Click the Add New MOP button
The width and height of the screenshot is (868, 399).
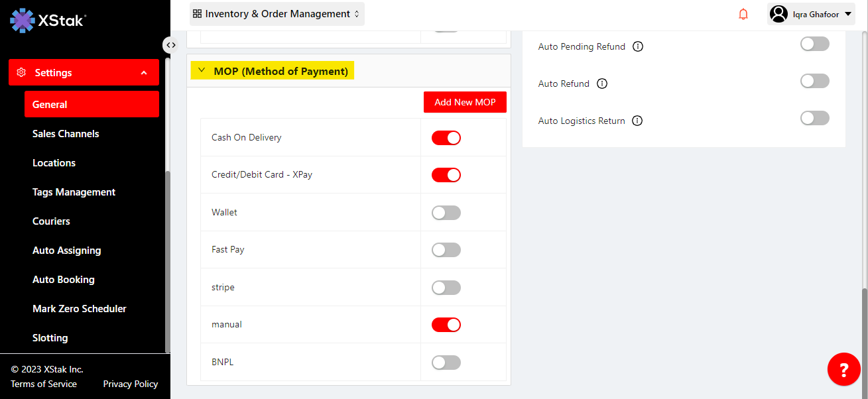point(465,102)
